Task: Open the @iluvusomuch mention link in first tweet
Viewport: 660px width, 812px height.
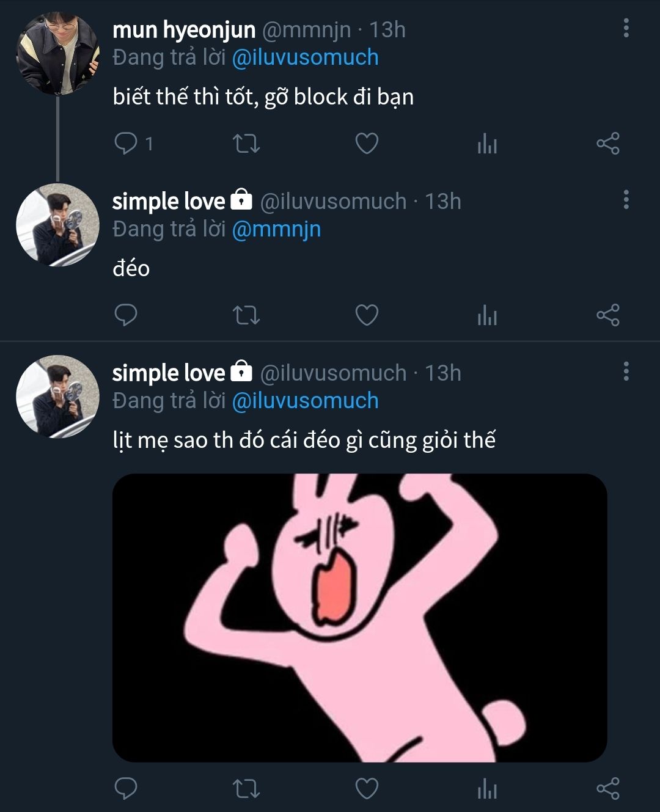Action: pos(306,57)
